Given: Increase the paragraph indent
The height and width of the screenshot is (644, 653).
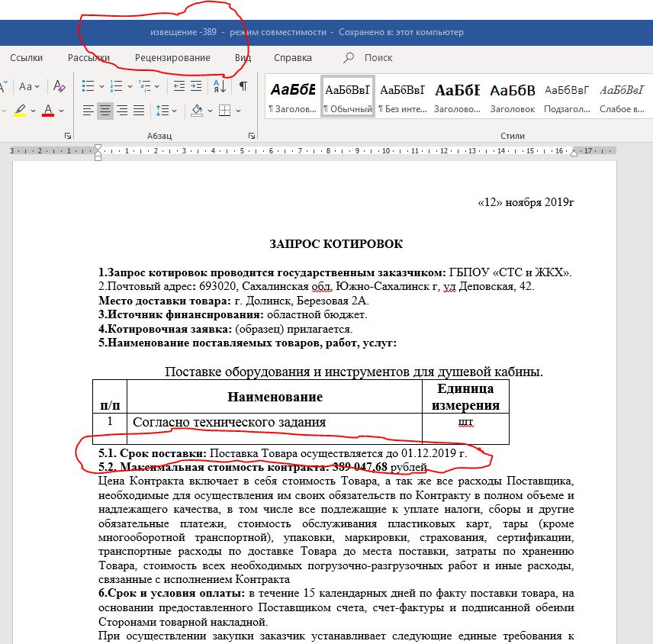Looking at the screenshot, I should click(195, 86).
